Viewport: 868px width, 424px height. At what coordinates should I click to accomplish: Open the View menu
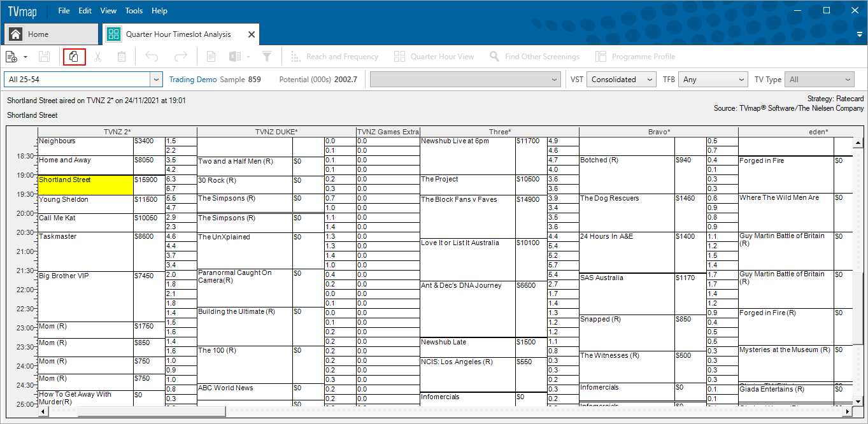click(x=108, y=11)
